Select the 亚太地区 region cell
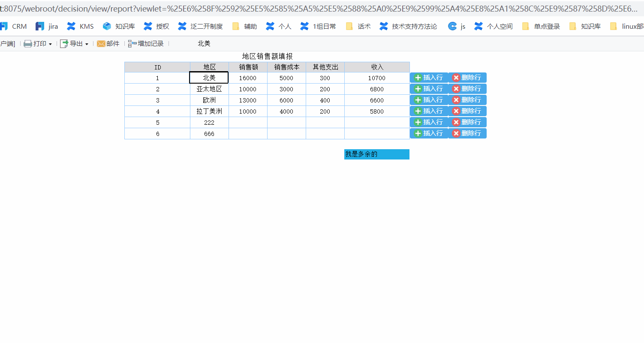This screenshot has width=644, height=343. click(x=209, y=89)
